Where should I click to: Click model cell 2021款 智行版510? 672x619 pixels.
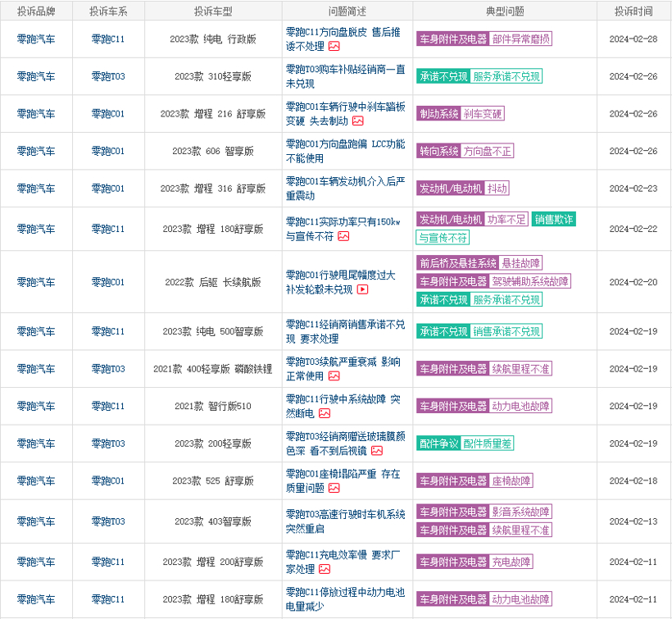pos(213,406)
